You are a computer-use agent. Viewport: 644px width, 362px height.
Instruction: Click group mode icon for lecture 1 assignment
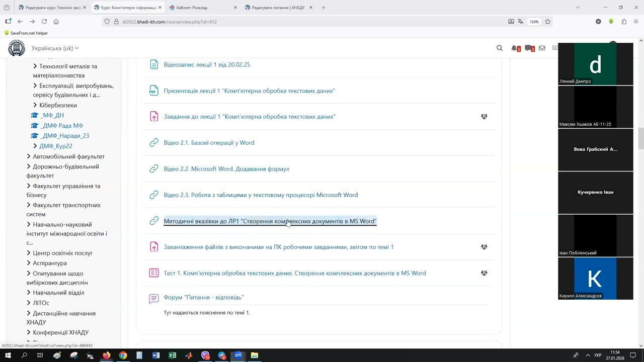[x=484, y=117]
